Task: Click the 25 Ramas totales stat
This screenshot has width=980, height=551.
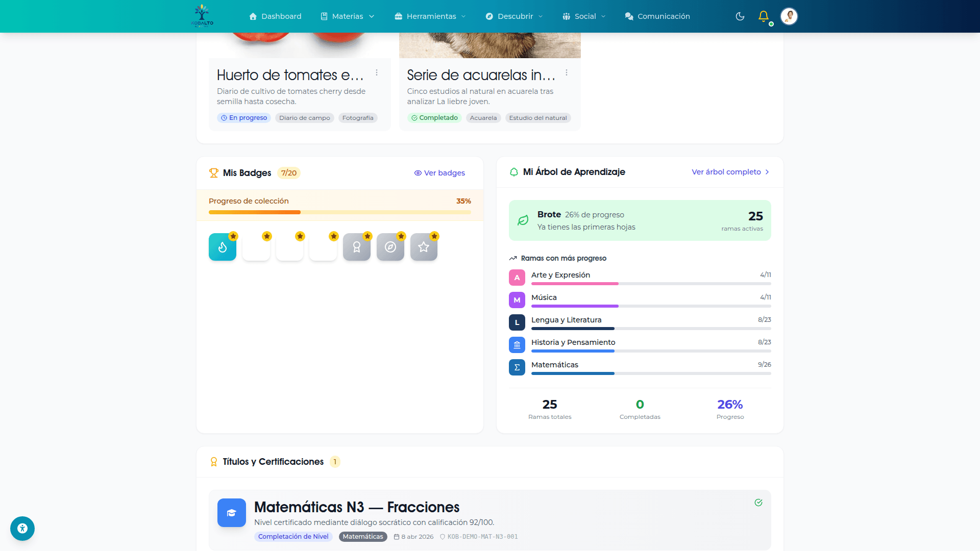Action: (x=550, y=409)
